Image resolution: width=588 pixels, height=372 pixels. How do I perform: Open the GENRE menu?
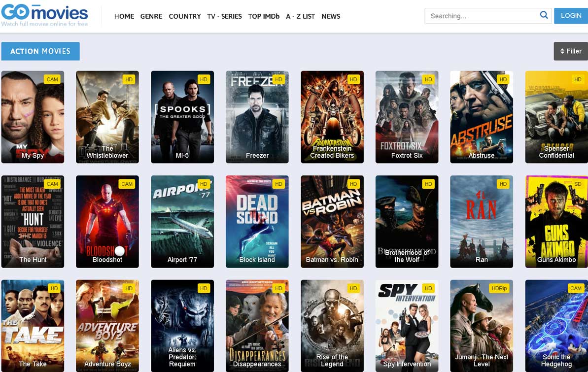coord(151,16)
